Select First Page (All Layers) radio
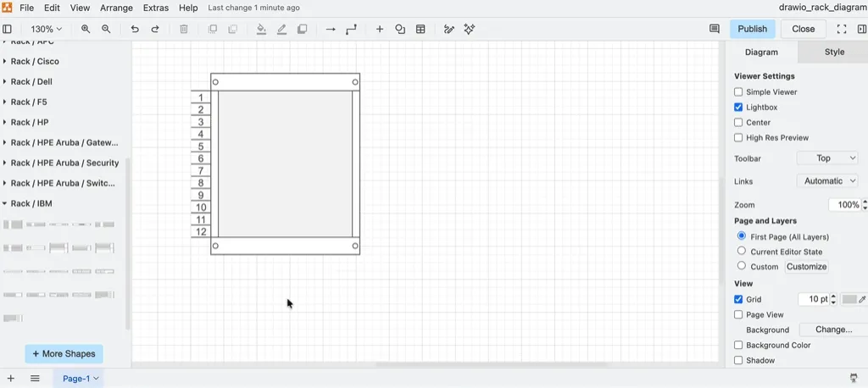Viewport: 868px width, 388px height. point(742,236)
